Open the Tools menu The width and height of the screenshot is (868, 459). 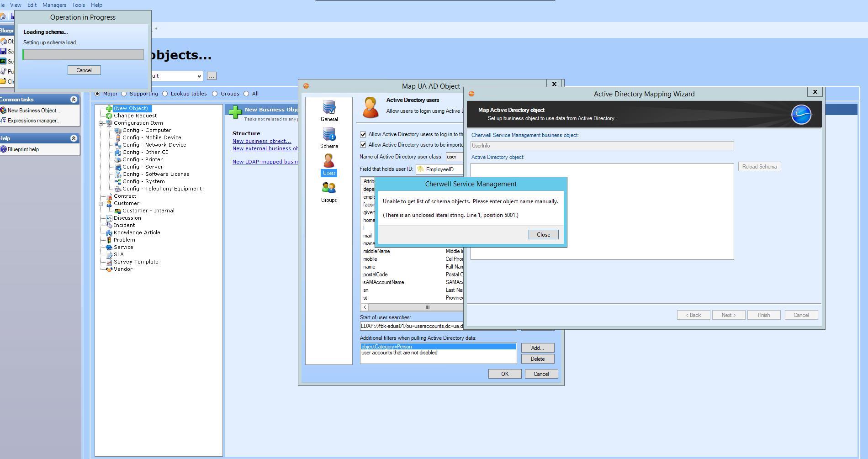[78, 5]
